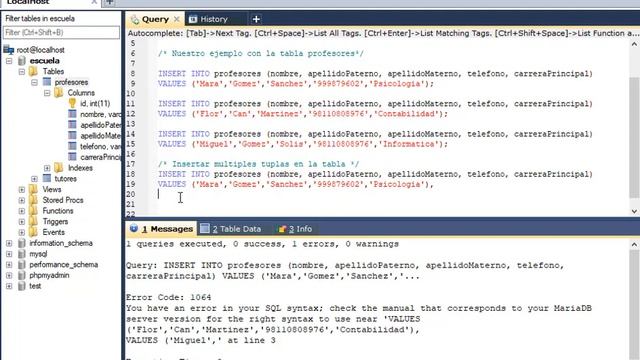
Task: Click the id primary key icon
Action: pyautogui.click(x=72, y=103)
